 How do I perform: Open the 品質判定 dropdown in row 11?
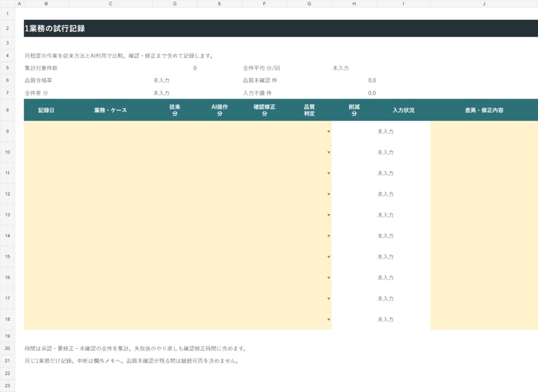(328, 173)
